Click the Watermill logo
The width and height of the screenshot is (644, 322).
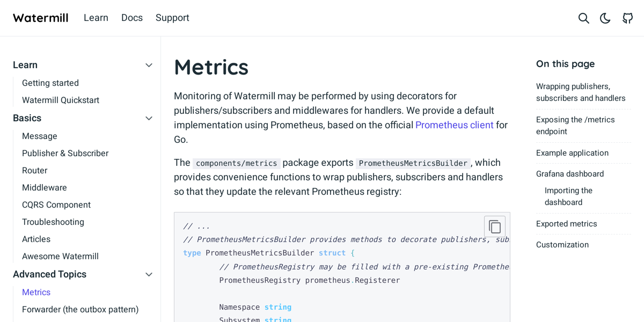(40, 18)
